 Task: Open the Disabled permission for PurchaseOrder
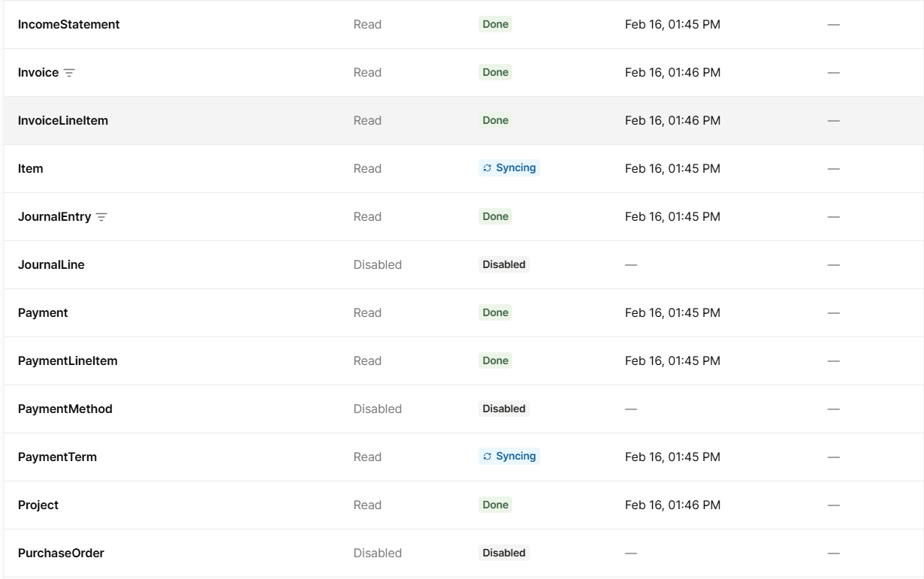point(377,553)
